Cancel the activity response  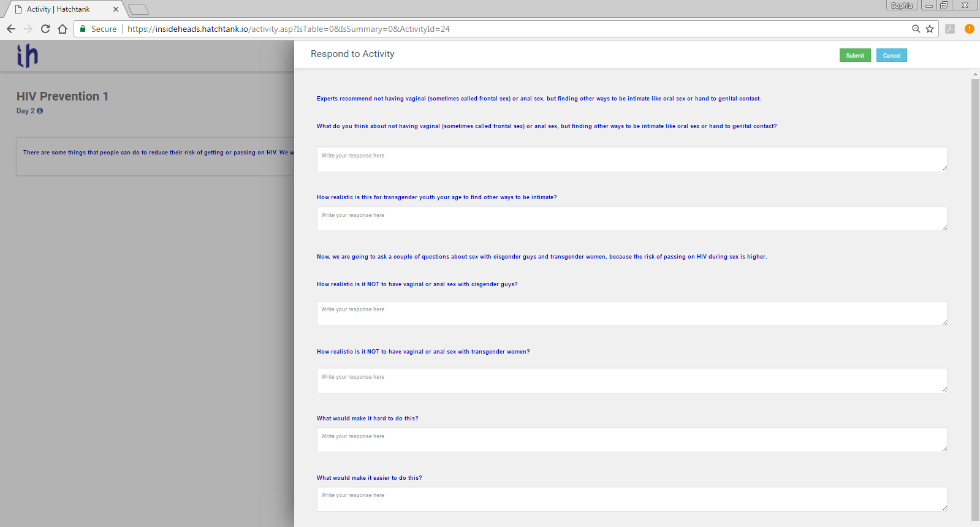tap(892, 55)
